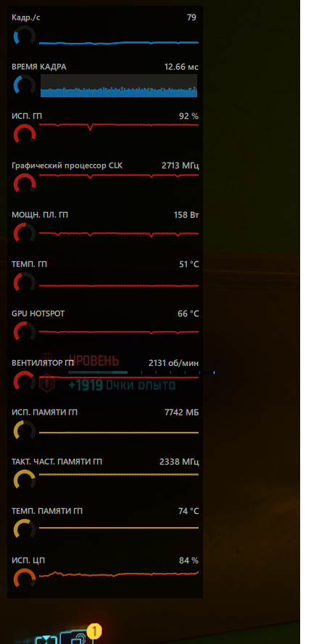The image size is (319, 644).
Task: Click the GPU HOTSPOT gauge icon
Action: (x=25, y=333)
